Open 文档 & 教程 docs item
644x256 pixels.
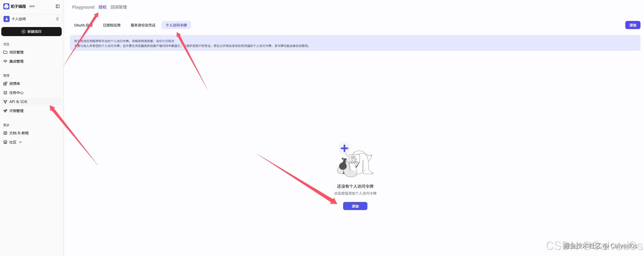pyautogui.click(x=19, y=133)
